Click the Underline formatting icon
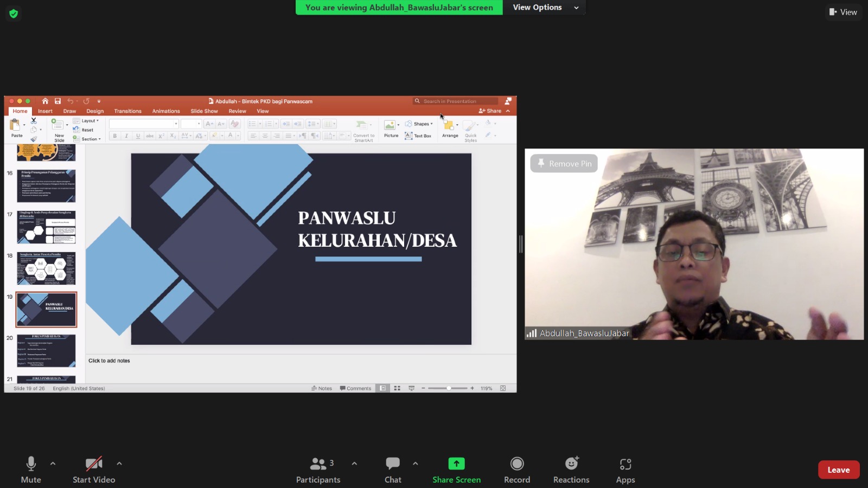The image size is (868, 488). (138, 135)
